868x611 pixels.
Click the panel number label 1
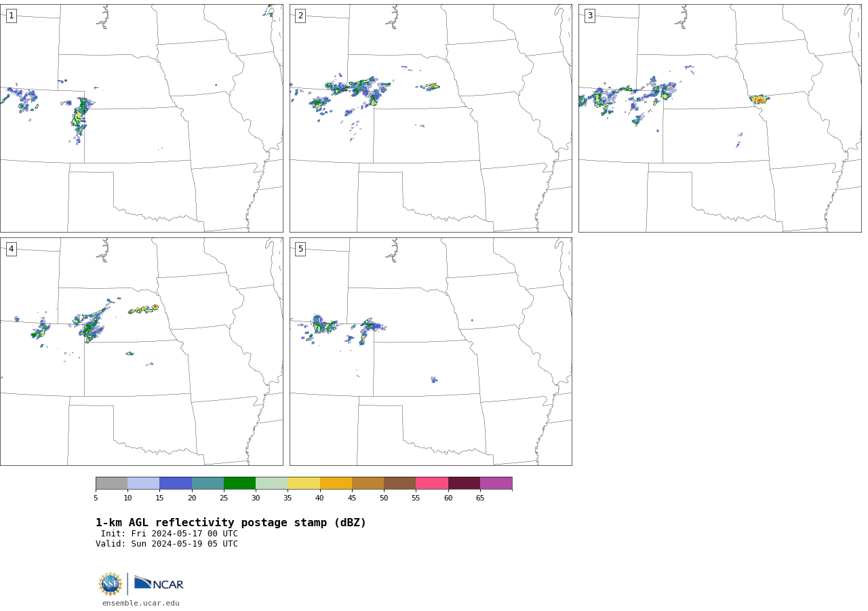(11, 16)
